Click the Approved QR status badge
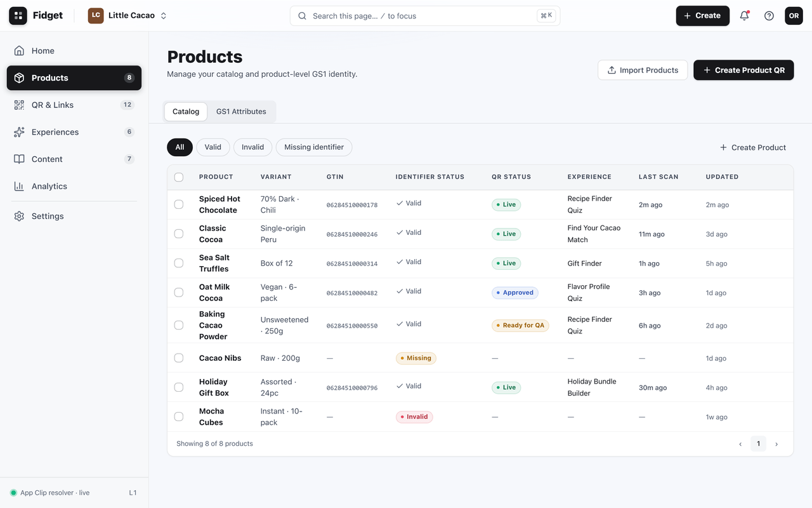 coord(515,293)
